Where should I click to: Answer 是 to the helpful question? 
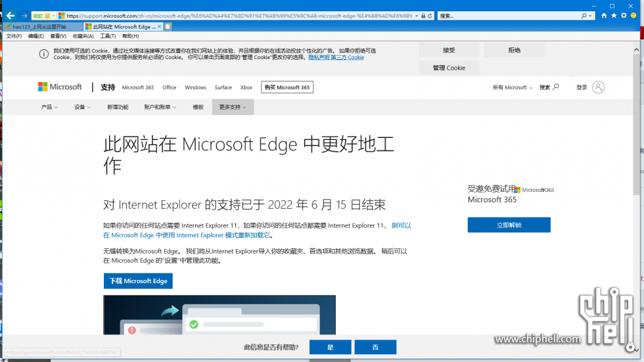coord(330,348)
